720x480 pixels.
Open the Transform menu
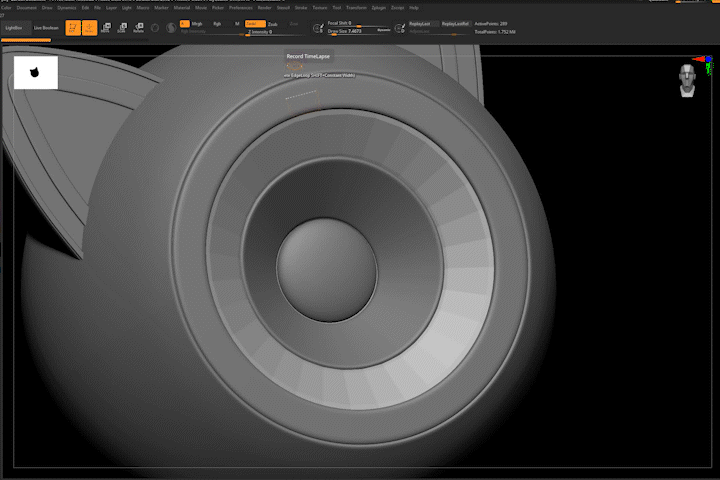(x=357, y=8)
